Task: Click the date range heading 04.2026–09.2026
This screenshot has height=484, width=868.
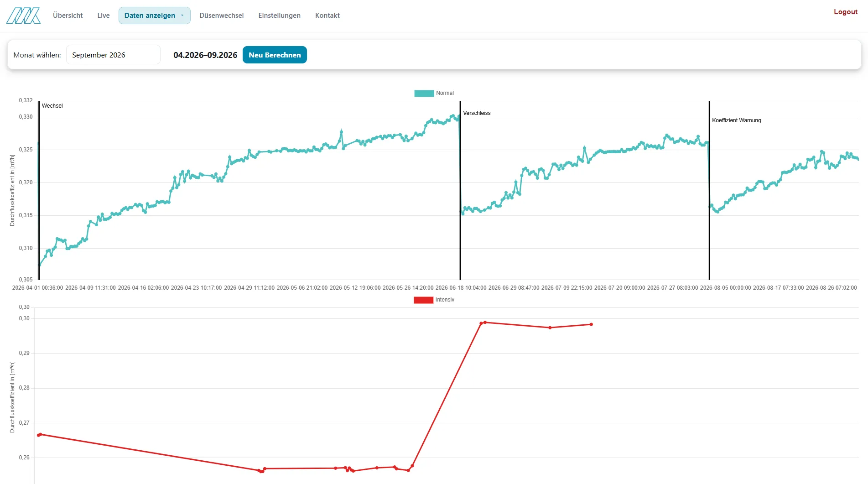Action: 205,55
